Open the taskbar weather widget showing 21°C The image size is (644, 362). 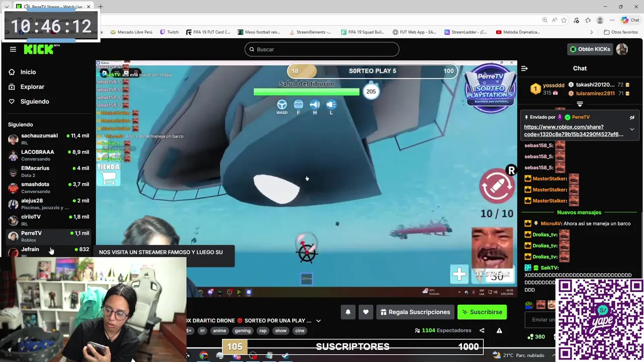pos(519,355)
